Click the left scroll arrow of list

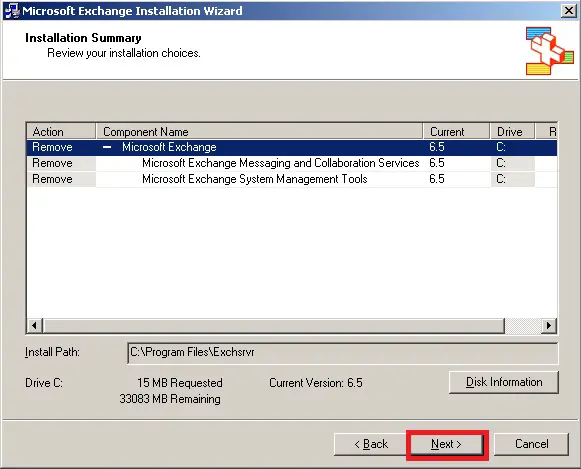pos(34,326)
